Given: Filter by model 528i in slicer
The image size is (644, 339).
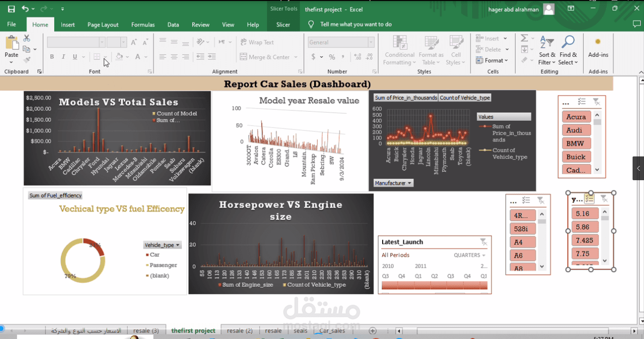Looking at the screenshot, I should coord(523,229).
